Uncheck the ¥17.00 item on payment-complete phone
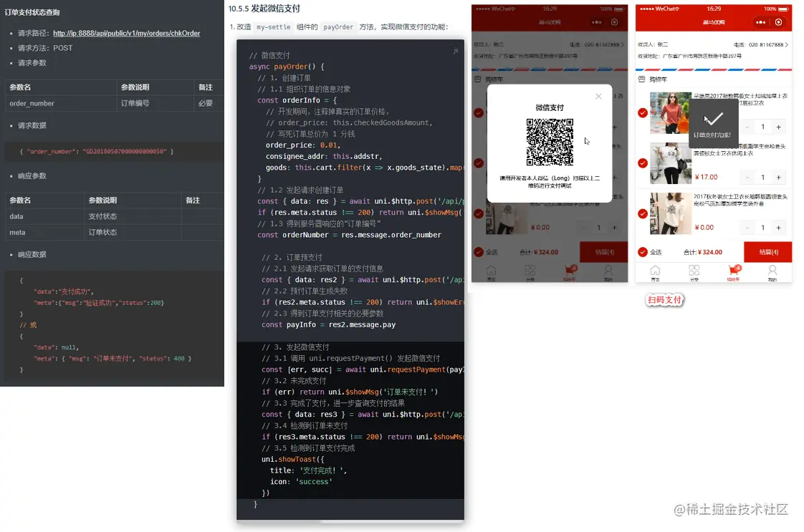Image resolution: width=804 pixels, height=532 pixels. click(643, 163)
